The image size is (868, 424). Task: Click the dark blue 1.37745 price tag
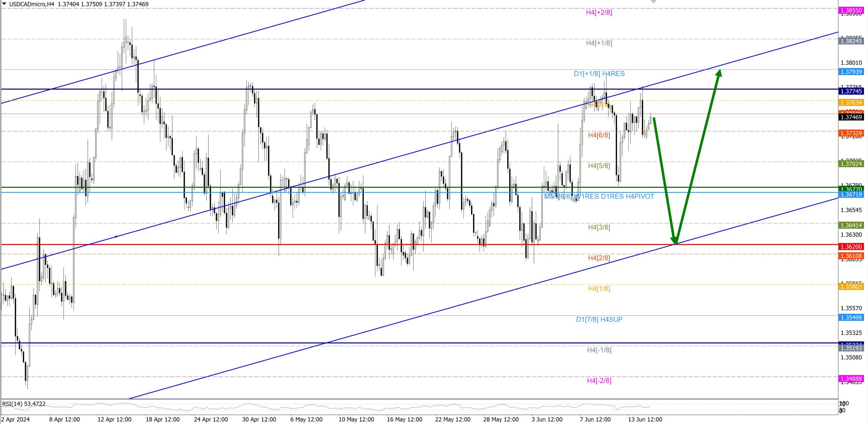click(x=851, y=91)
